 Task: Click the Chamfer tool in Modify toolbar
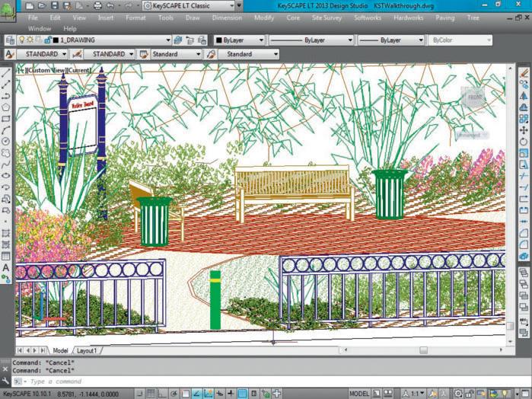coord(524,233)
